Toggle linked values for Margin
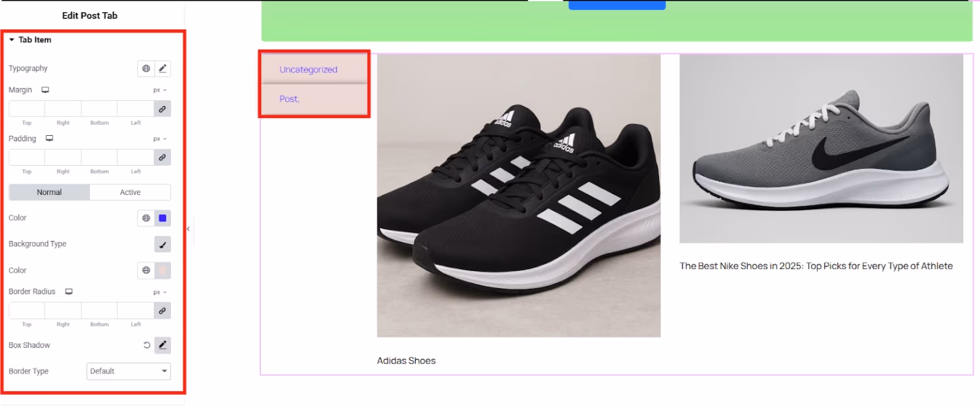 pos(163,108)
